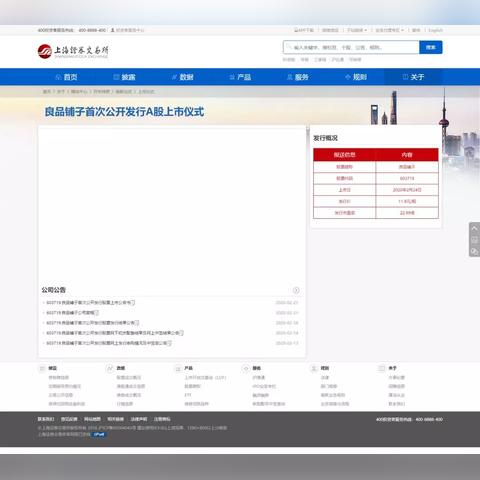This screenshot has height=480, width=480.
Task: Open the first company announcement link
Action: point(88,303)
